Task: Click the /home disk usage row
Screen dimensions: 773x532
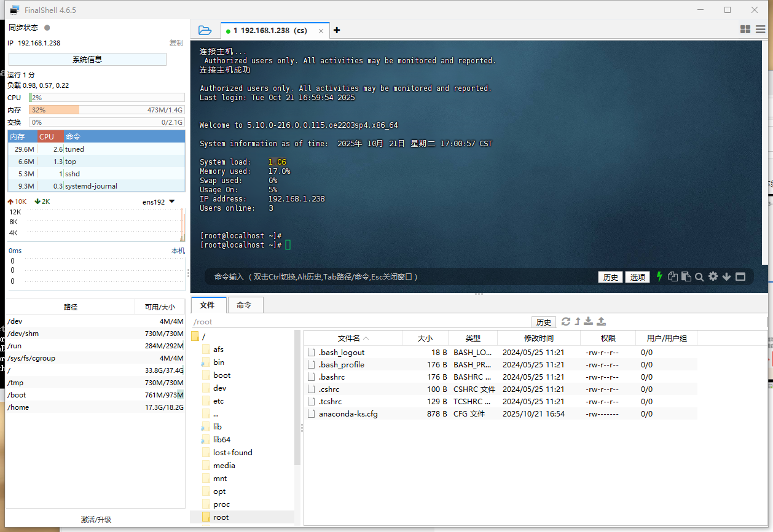Action: tap(95, 407)
